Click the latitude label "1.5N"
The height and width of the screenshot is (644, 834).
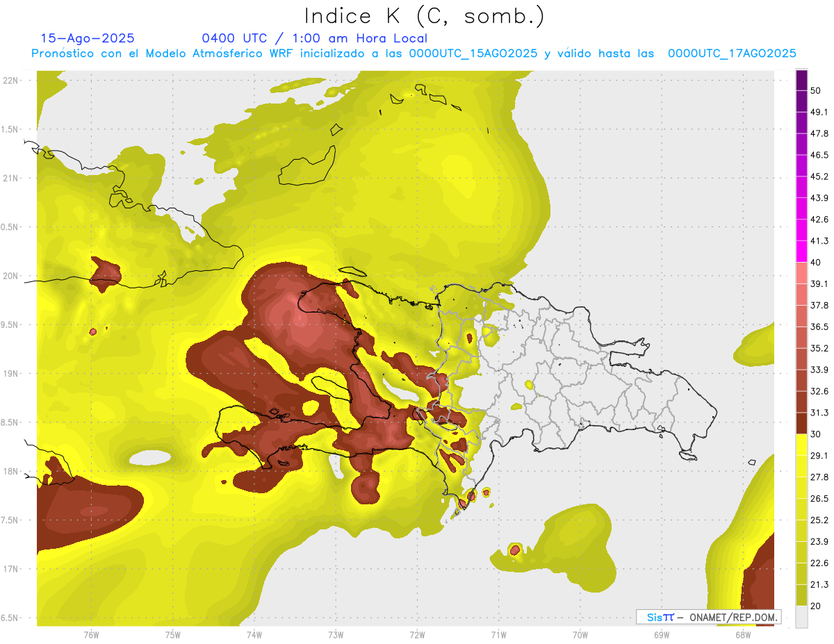(9, 129)
